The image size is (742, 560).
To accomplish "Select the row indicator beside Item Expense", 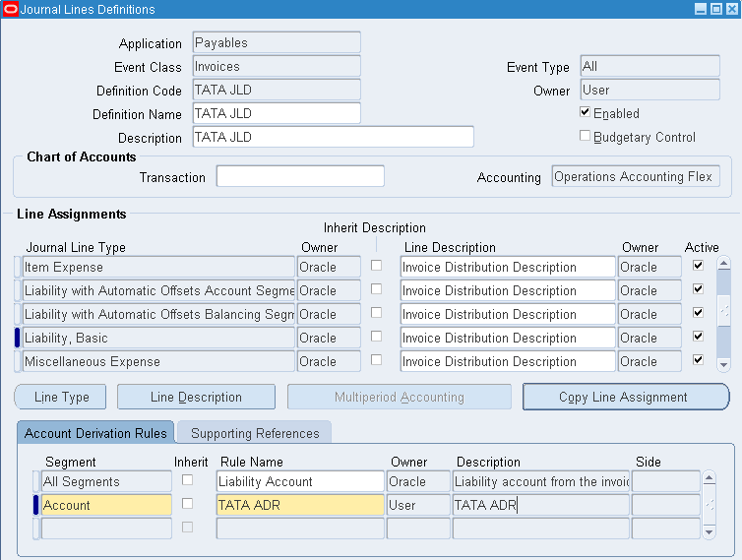I will click(x=18, y=267).
